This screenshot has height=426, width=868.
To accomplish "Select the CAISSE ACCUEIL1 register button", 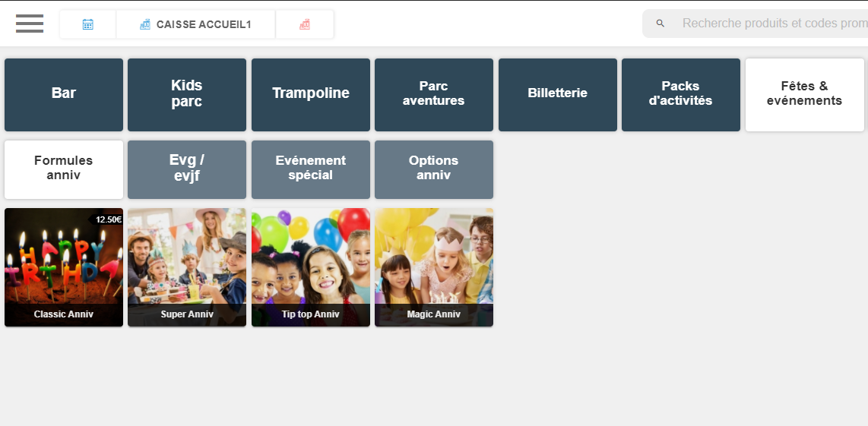I will [x=195, y=24].
